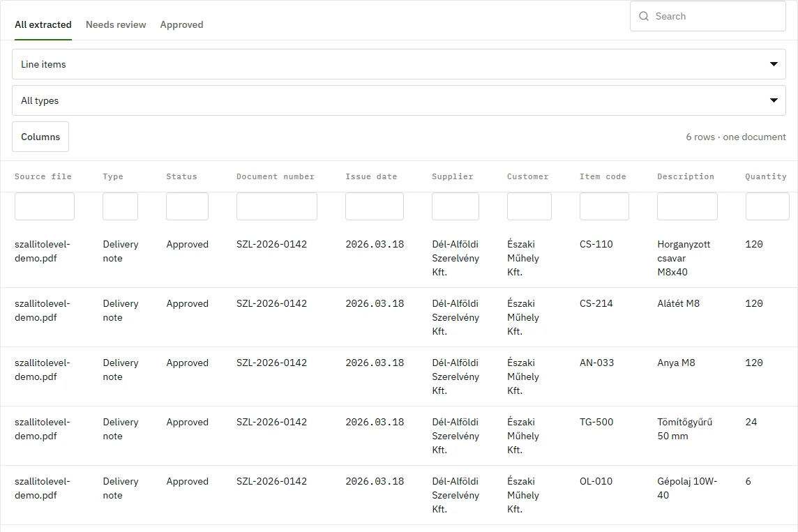Sort by Document number column header
Screen dimensions: 798x532
pyautogui.click(x=276, y=176)
